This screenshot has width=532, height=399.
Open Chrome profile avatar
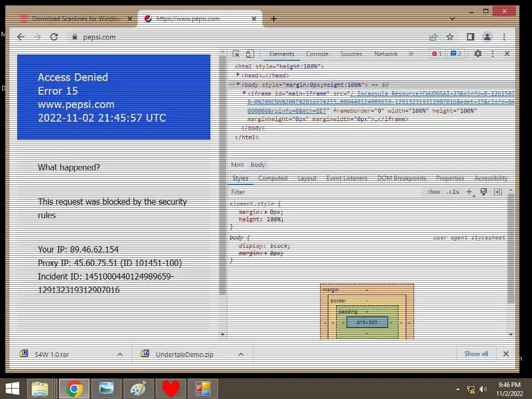[487, 37]
